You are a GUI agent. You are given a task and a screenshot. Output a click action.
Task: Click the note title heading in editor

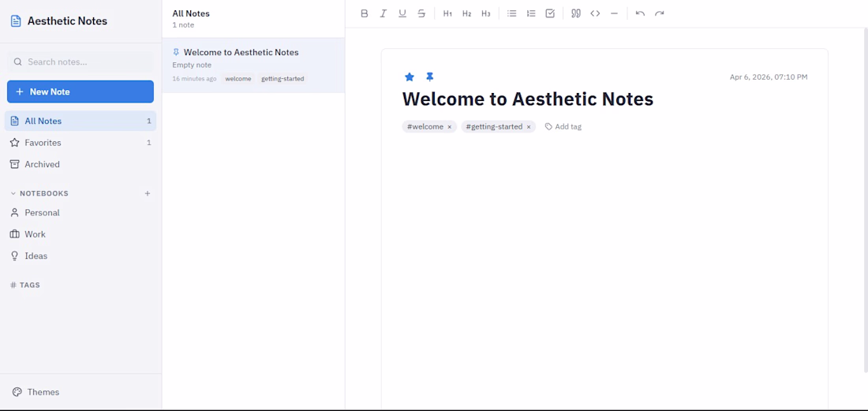tap(528, 99)
